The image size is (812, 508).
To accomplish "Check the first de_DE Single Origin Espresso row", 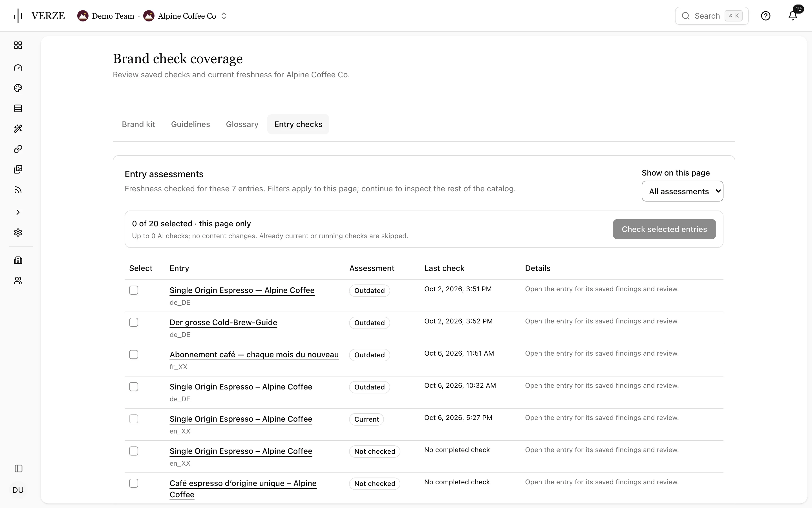I will [134, 290].
